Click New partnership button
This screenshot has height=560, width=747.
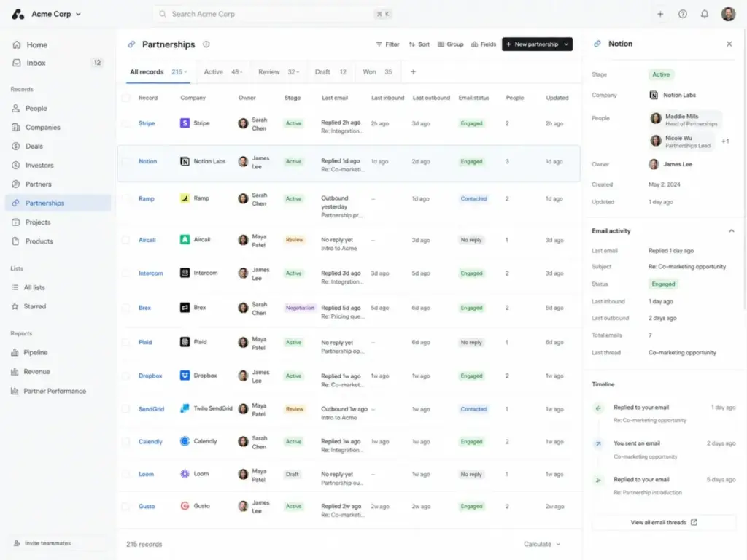[532, 44]
